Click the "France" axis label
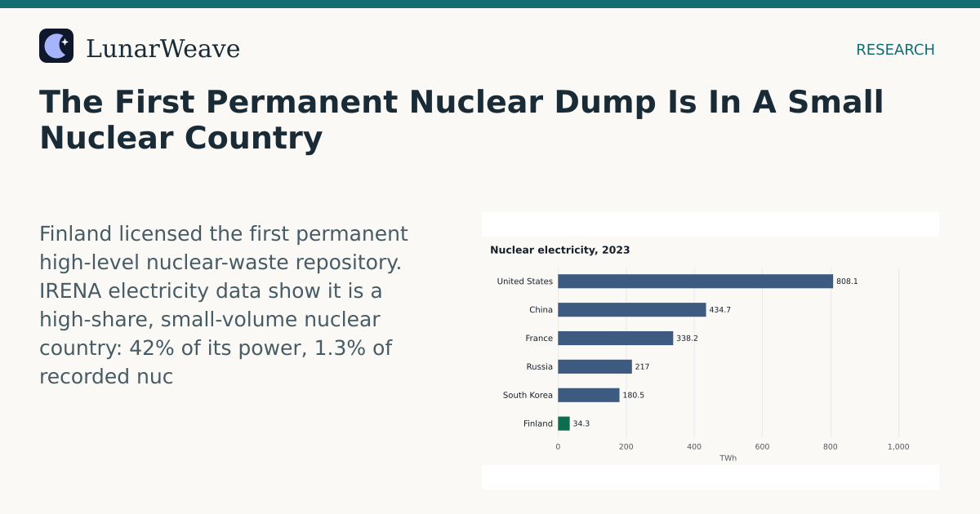 click(539, 338)
